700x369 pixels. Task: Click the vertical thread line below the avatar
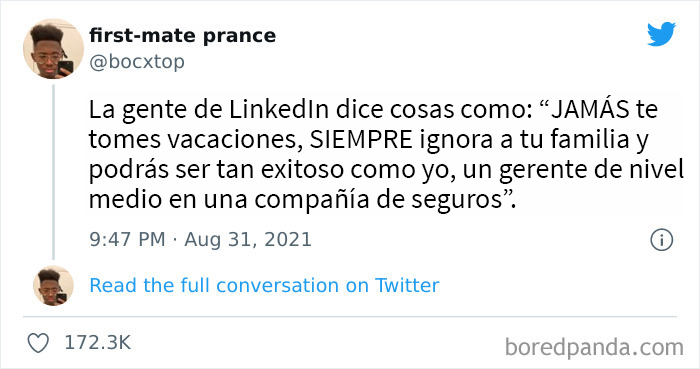coord(53,172)
